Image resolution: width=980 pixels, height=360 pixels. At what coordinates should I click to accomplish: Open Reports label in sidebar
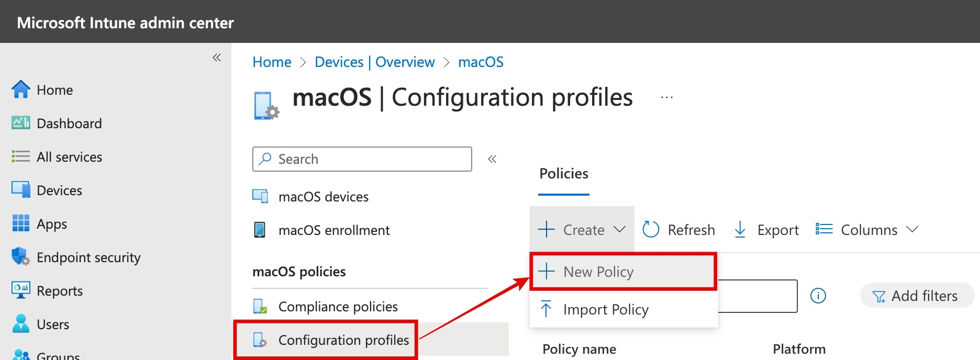pyautogui.click(x=60, y=290)
